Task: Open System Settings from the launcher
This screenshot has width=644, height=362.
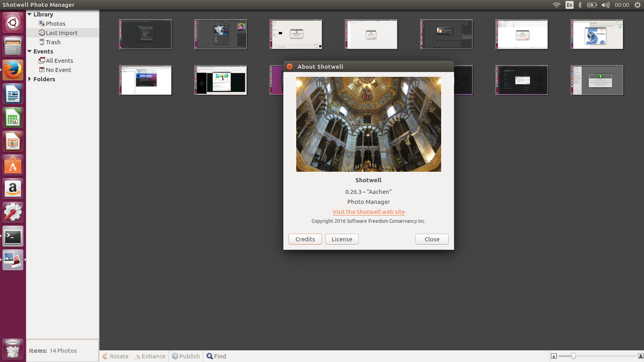Action: click(x=13, y=212)
